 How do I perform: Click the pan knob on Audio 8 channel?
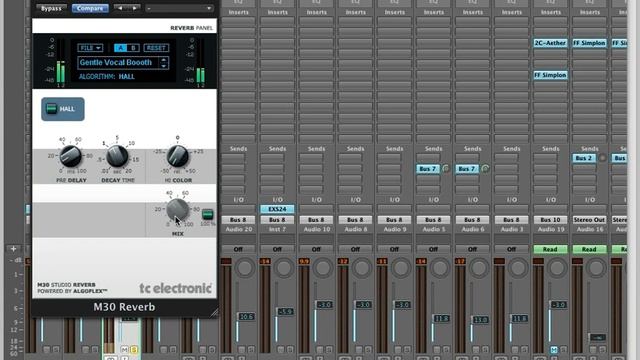point(362,268)
